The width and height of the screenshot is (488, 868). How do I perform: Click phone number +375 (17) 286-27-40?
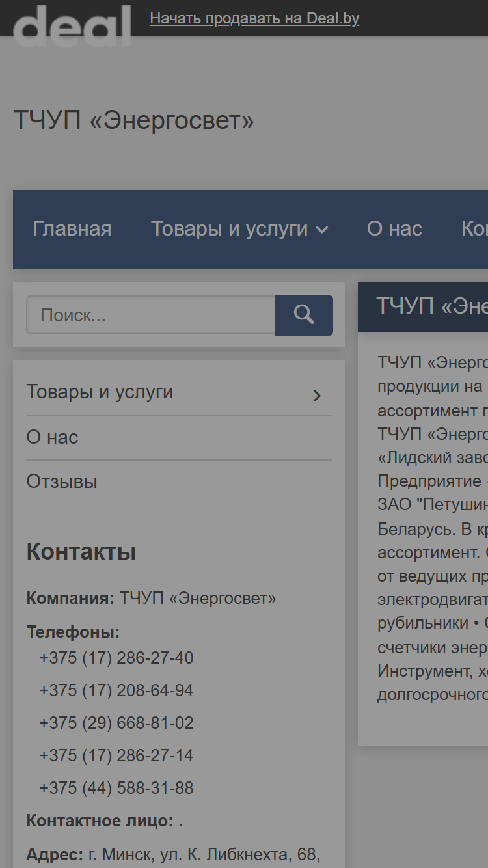pyautogui.click(x=116, y=658)
